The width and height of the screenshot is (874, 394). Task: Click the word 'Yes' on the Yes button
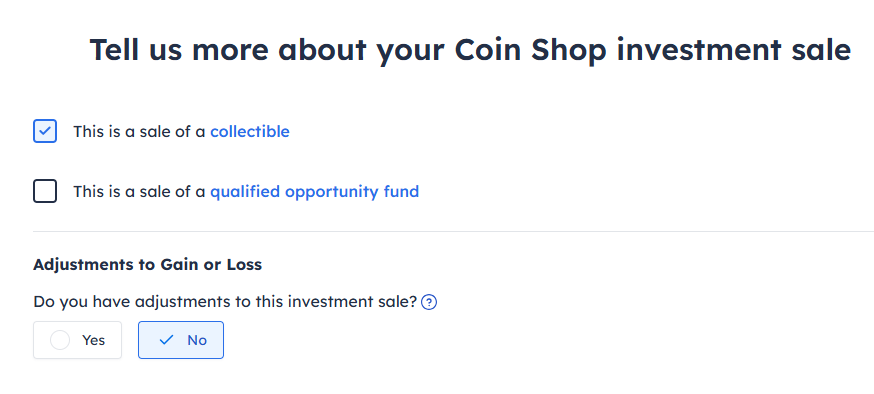94,340
